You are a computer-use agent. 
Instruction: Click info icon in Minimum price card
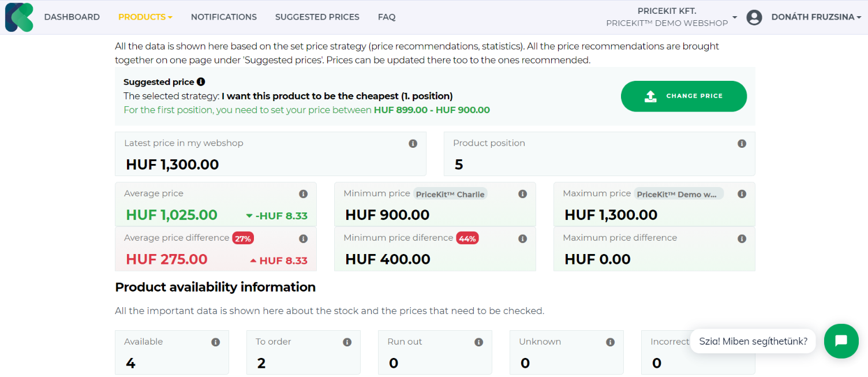click(x=522, y=194)
